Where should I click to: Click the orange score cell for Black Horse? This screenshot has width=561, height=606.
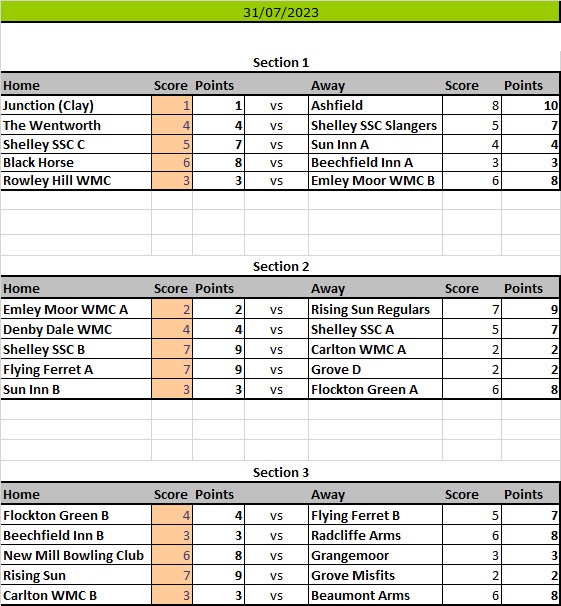click(x=172, y=162)
